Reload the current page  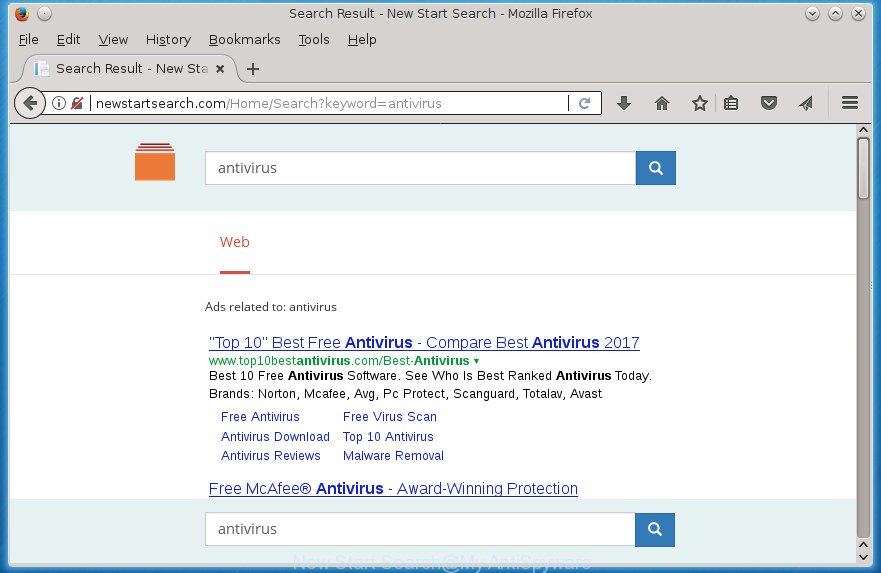click(x=585, y=103)
